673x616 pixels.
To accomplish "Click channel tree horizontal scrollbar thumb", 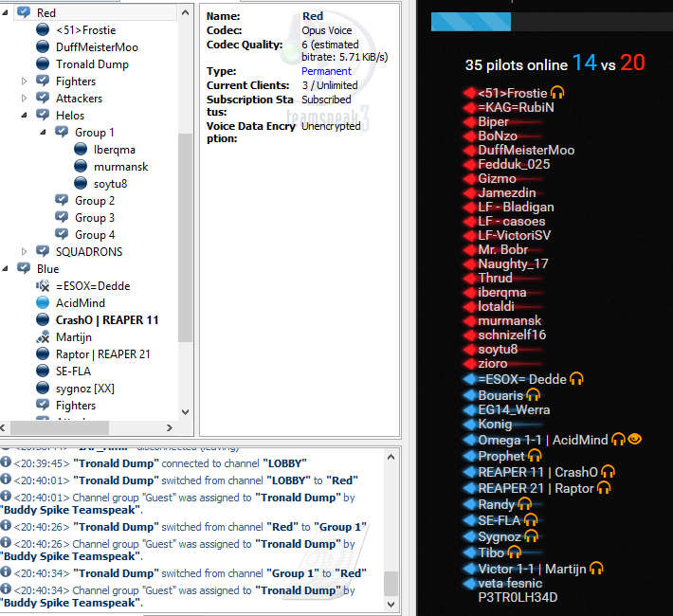I will click(60, 427).
